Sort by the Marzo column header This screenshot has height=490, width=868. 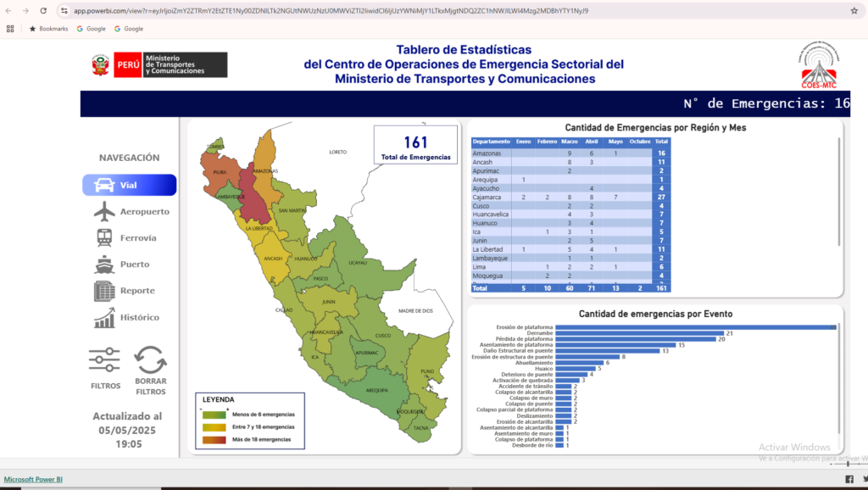tap(570, 142)
